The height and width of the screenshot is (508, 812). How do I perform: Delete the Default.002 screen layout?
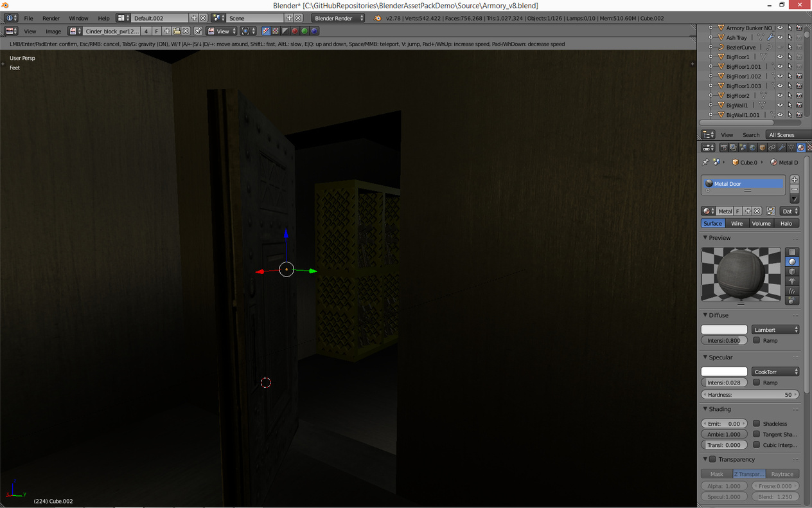pos(203,18)
